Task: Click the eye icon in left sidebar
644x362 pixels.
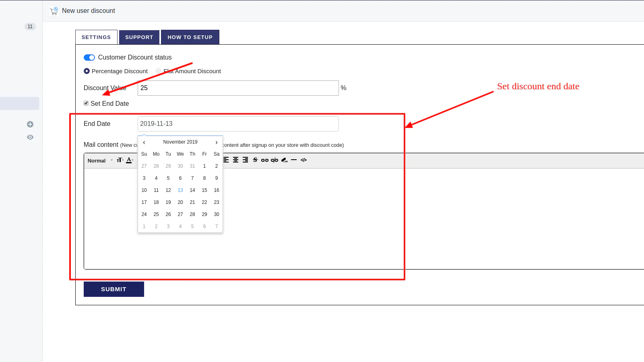Action: point(30,137)
